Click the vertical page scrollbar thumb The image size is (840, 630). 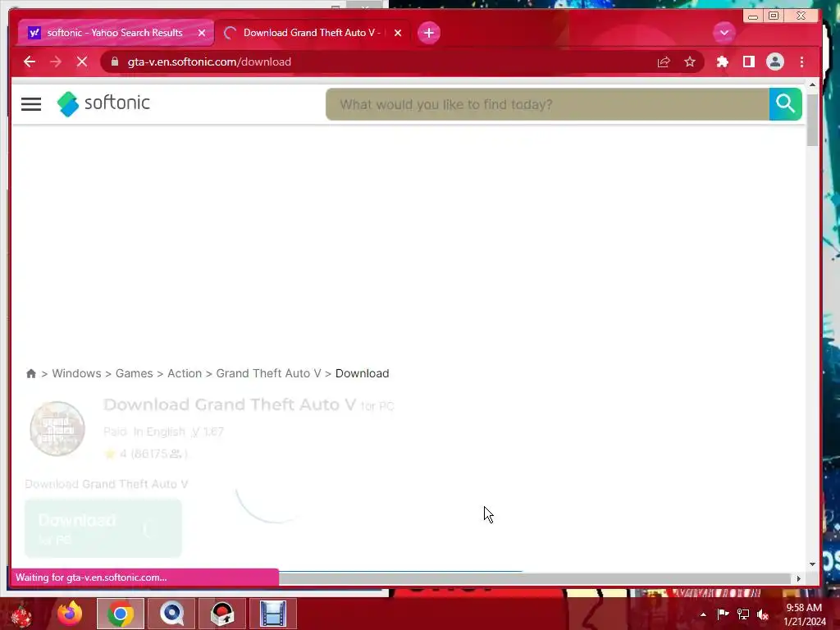pos(812,120)
